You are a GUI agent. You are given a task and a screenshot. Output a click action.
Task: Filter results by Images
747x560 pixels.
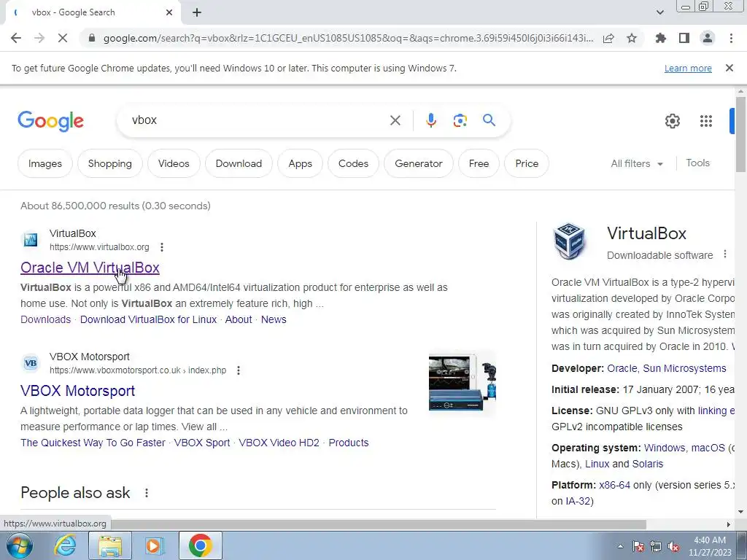coord(44,163)
